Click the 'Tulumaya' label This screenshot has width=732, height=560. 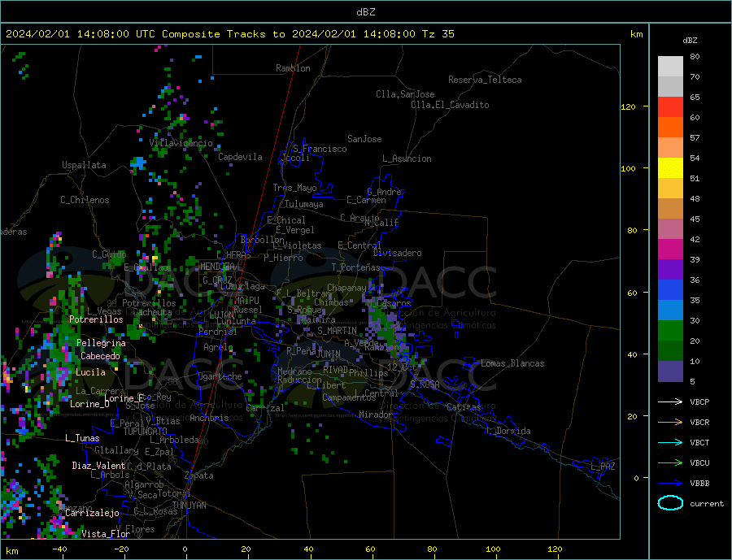tap(304, 204)
